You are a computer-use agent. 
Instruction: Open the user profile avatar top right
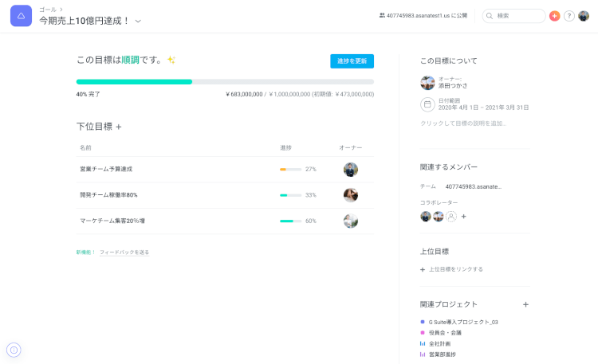click(584, 16)
